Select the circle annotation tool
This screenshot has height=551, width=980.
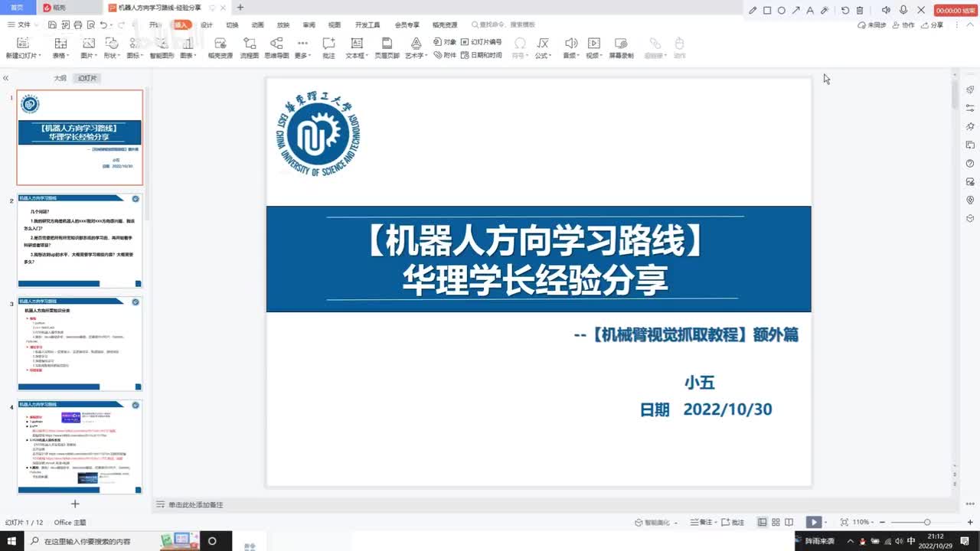[782, 11]
